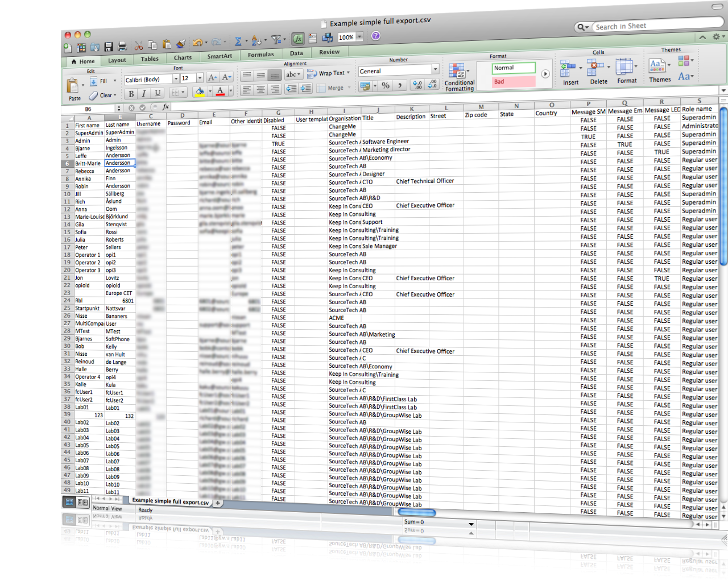Image resolution: width=728 pixels, height=581 pixels.
Task: Align text right
Action: point(275,89)
